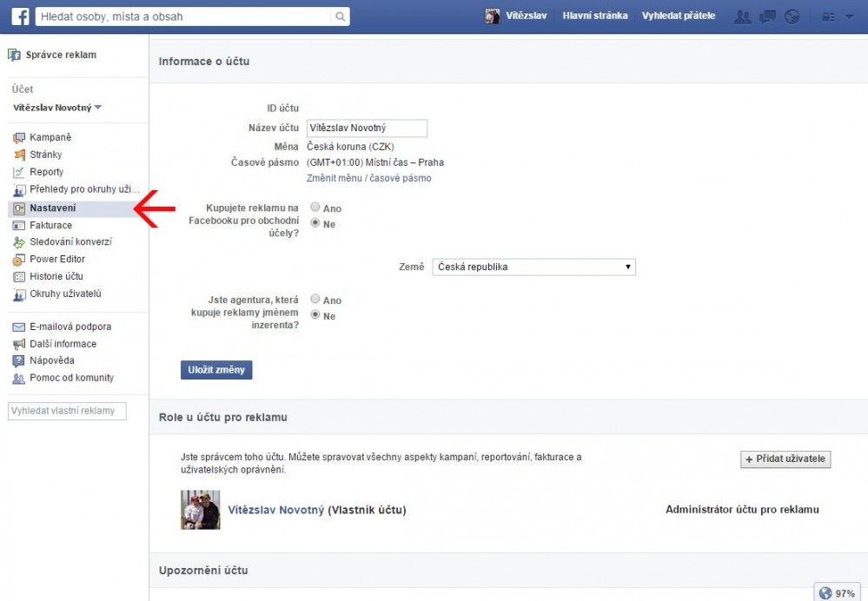Viewport: 868px width, 601px height.
Task: Click the Facebook logo icon
Action: [19, 17]
